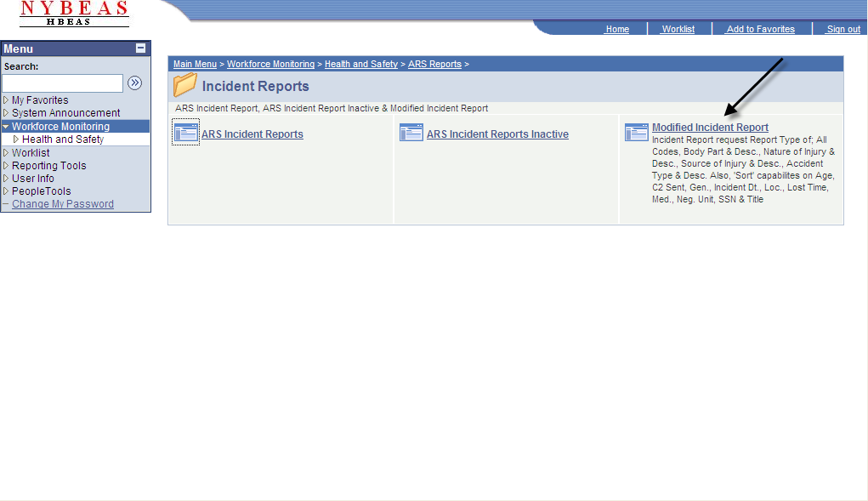Open My Favorites in the menu

pyautogui.click(x=40, y=100)
